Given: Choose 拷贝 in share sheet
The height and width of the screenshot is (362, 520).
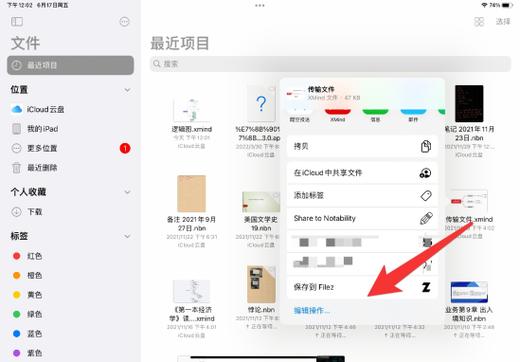Looking at the screenshot, I should click(x=362, y=146).
